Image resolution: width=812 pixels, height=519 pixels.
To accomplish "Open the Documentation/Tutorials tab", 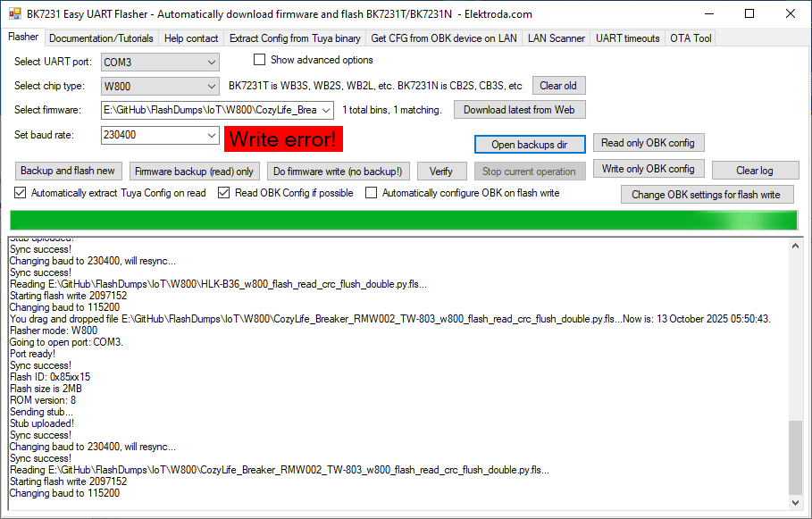I will click(101, 38).
